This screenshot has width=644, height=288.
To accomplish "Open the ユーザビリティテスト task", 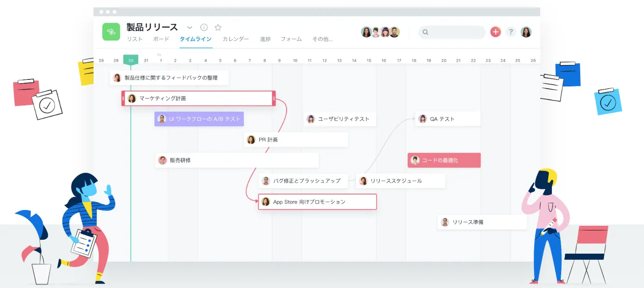I will (x=340, y=119).
